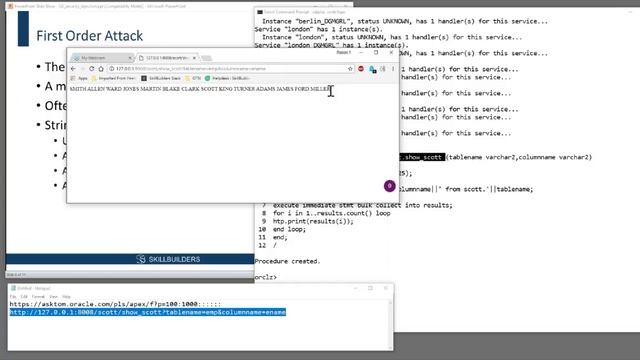The image size is (640, 360).
Task: Click the Notepad title bar icon
Action: [x=13, y=288]
